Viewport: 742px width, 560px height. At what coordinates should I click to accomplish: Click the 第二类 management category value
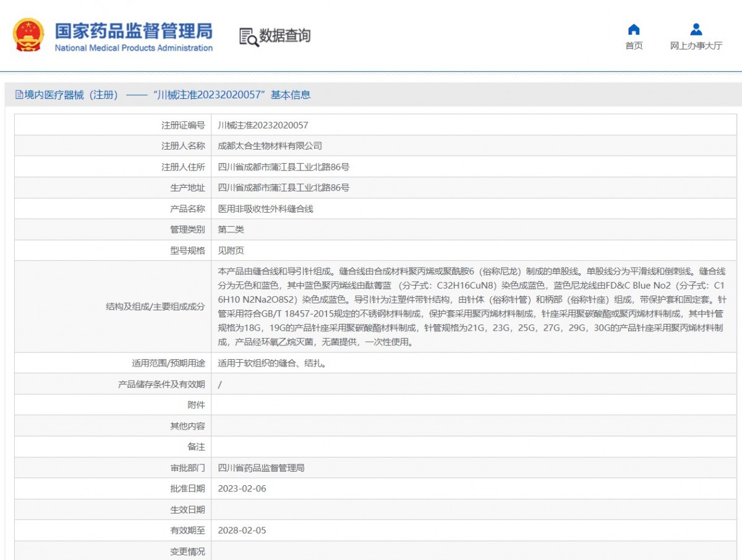231,229
